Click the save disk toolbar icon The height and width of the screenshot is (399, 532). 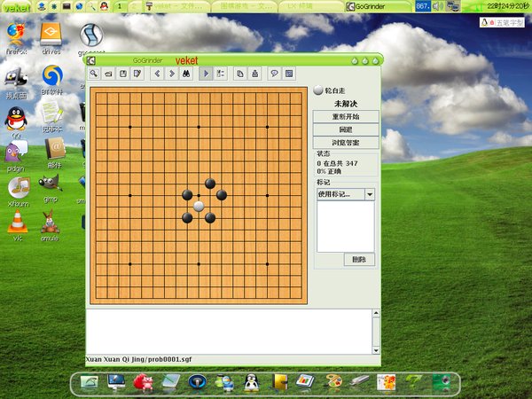(x=123, y=74)
